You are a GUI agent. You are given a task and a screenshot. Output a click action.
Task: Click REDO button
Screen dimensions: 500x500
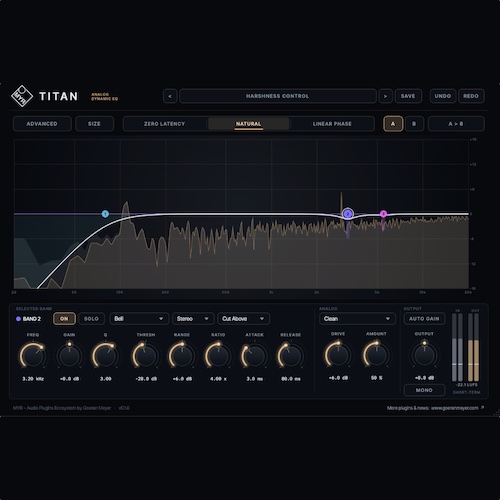(x=471, y=96)
